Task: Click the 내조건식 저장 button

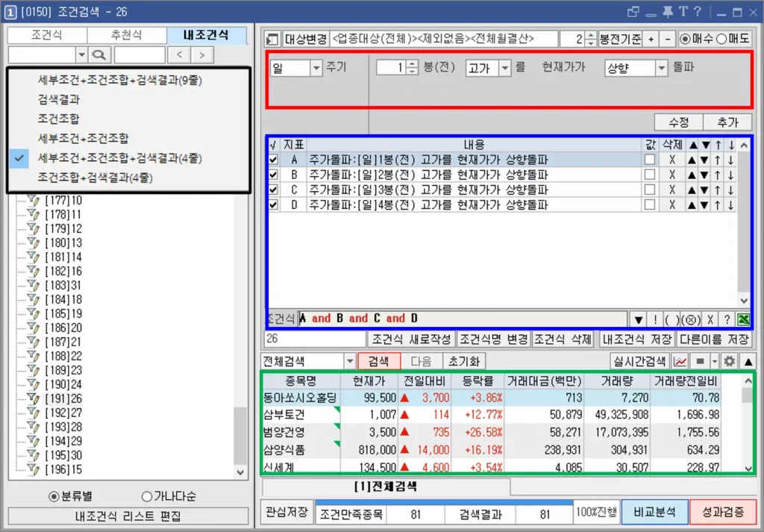Action: click(x=636, y=339)
